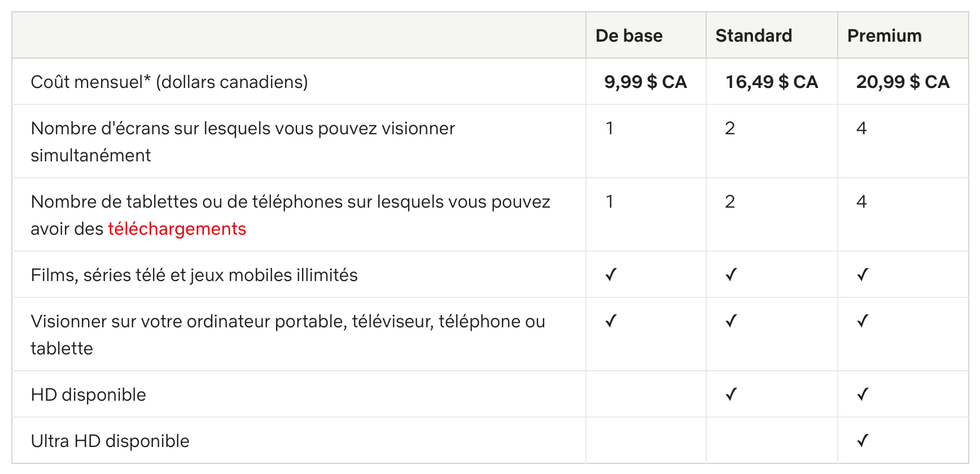Select the Standard column header
Viewport: 980px width, 474px height.
[x=754, y=36]
